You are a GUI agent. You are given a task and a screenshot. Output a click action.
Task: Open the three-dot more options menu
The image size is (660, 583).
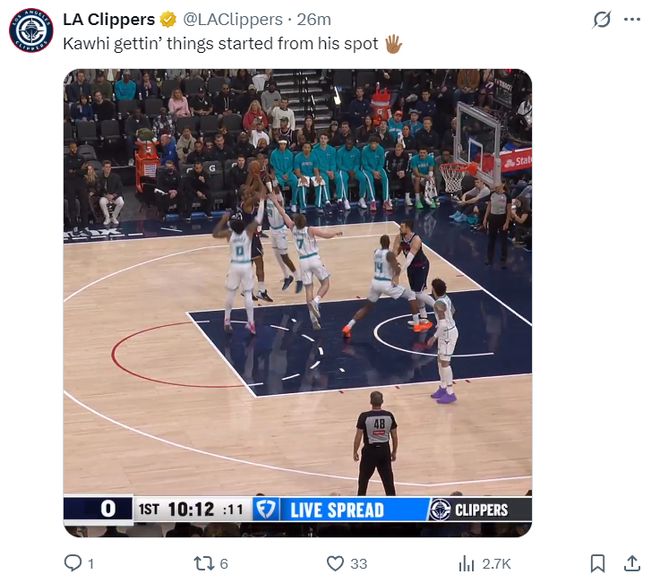[x=632, y=19]
